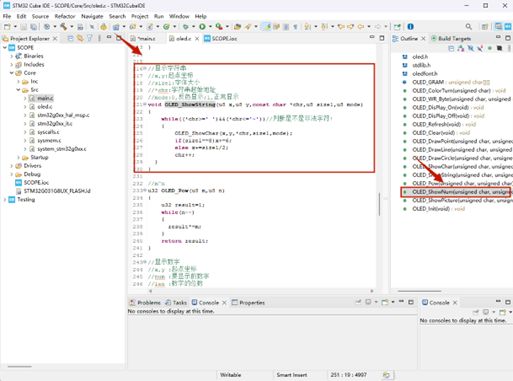Toggle Hide Static Members in Outline toolbar

480,49
